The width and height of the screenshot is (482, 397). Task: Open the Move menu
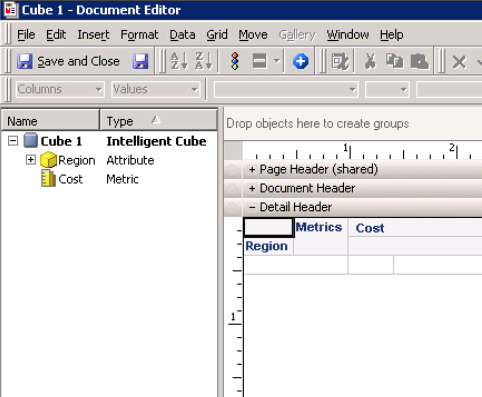coord(253,35)
